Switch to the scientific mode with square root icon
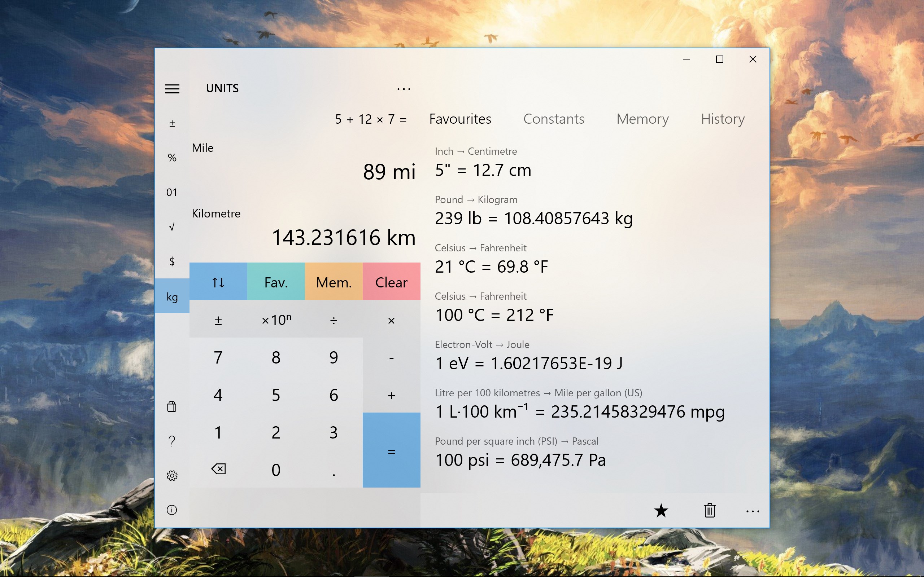Viewport: 924px width, 577px height. pos(172,227)
